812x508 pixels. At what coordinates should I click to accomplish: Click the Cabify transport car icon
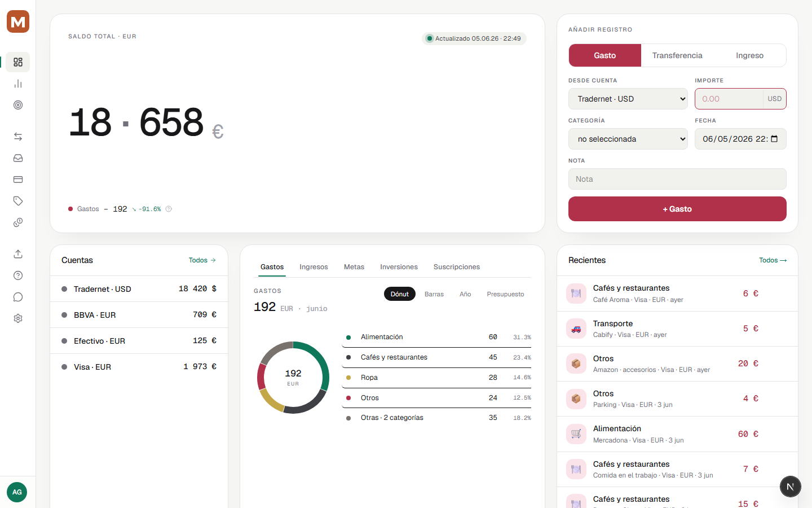pos(576,329)
